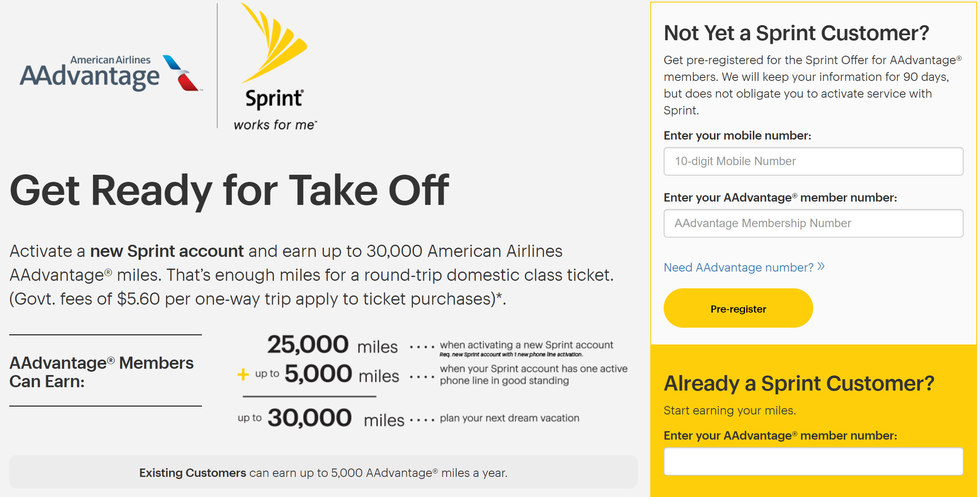The width and height of the screenshot is (980, 497).
Task: Focus the 10-digit Mobile Number field
Action: (x=813, y=161)
